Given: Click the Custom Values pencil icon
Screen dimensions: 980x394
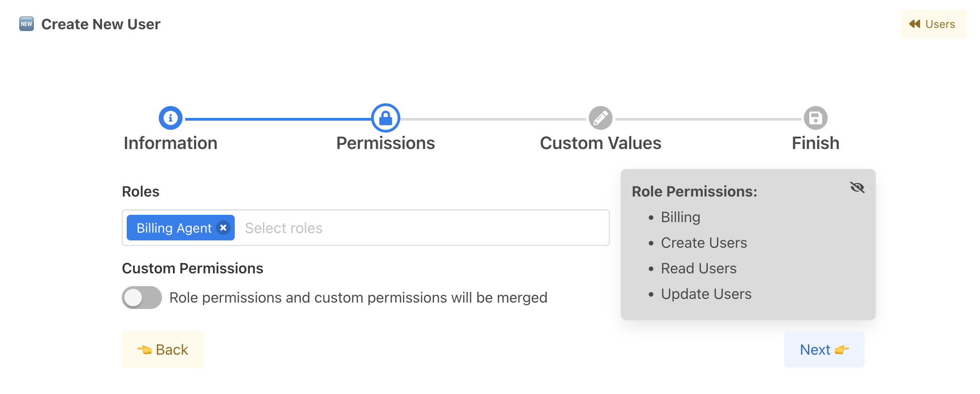Looking at the screenshot, I should point(600,118).
